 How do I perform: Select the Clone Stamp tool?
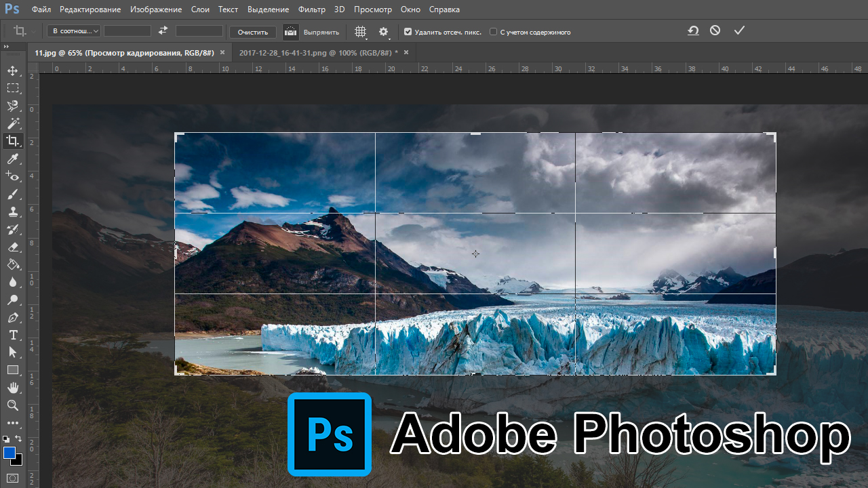(x=13, y=211)
